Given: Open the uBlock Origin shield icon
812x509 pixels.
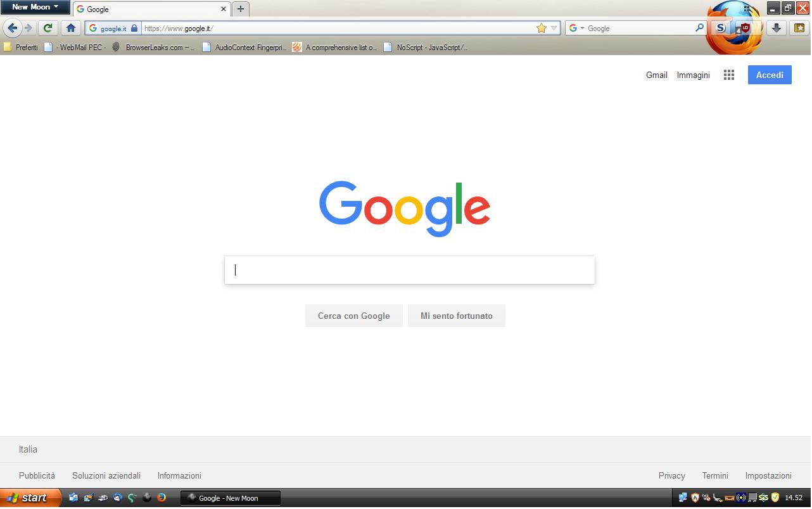Looking at the screenshot, I should 745,28.
